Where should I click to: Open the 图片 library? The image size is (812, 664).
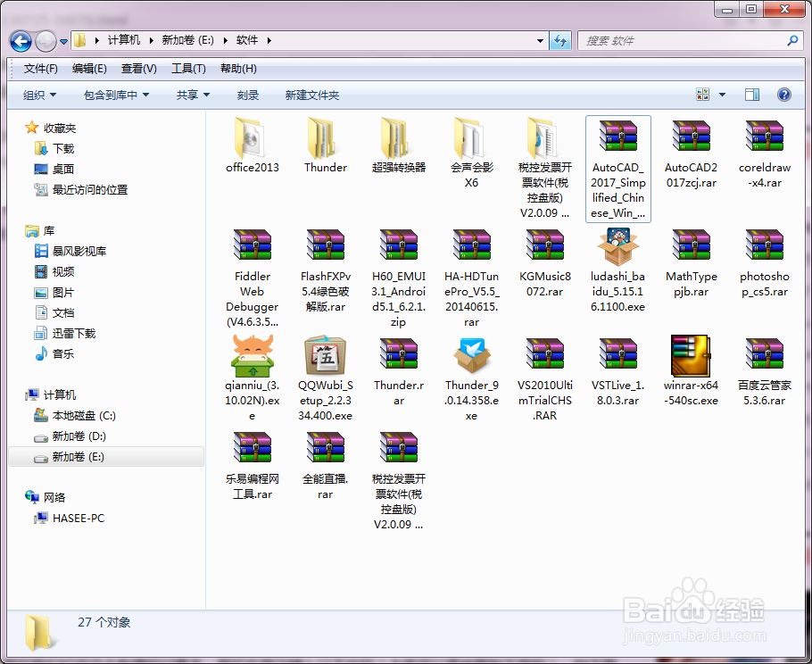pyautogui.click(x=54, y=292)
